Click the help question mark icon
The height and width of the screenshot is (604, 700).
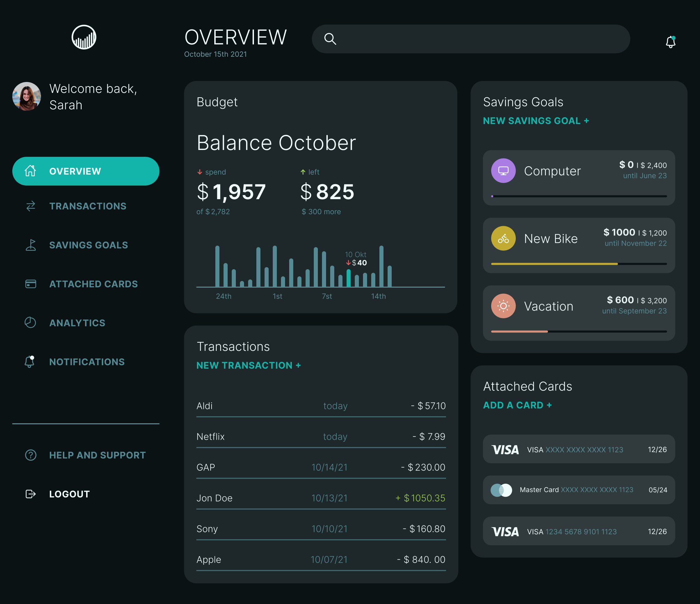point(30,455)
